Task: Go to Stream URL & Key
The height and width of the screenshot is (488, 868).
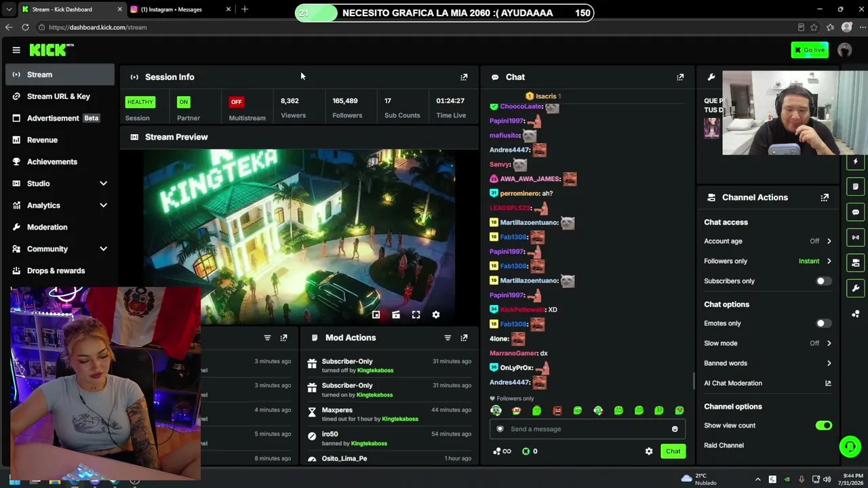Action: click(x=60, y=96)
